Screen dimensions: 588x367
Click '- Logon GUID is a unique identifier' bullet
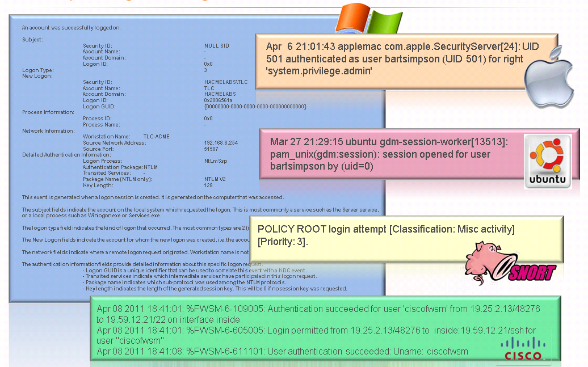coord(195,270)
